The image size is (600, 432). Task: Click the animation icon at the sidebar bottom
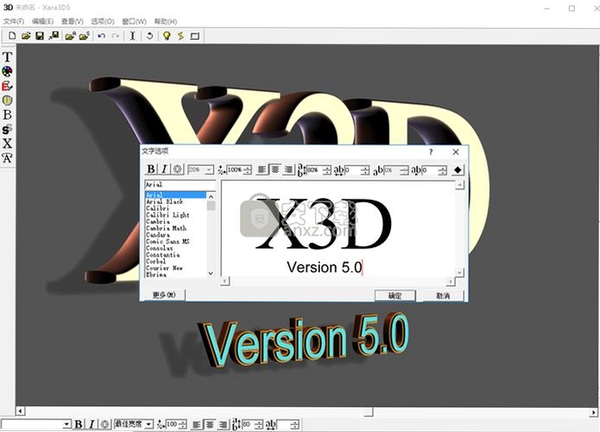tap(7, 158)
